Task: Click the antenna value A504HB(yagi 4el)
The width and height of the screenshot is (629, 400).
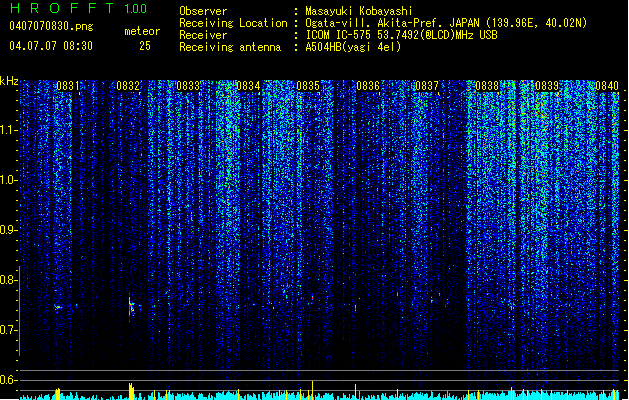Action: point(353,47)
